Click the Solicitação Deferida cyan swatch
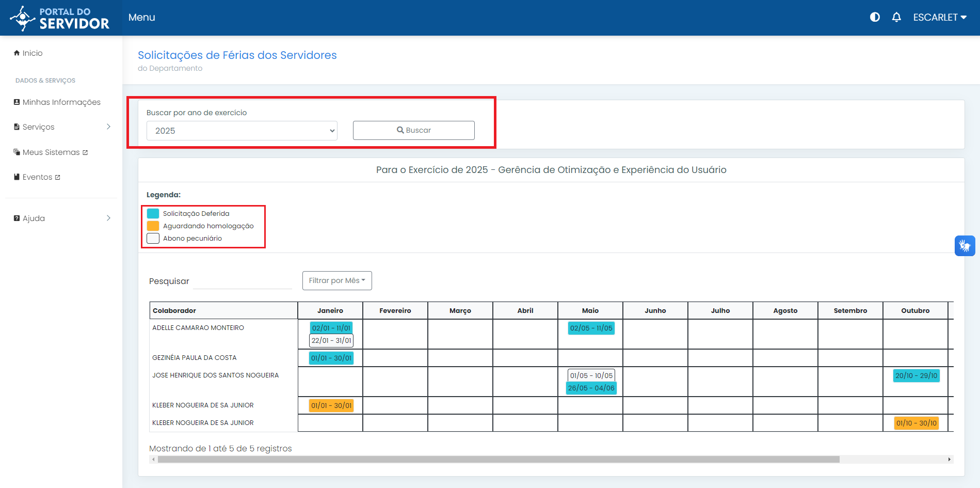Image resolution: width=980 pixels, height=488 pixels. point(153,213)
